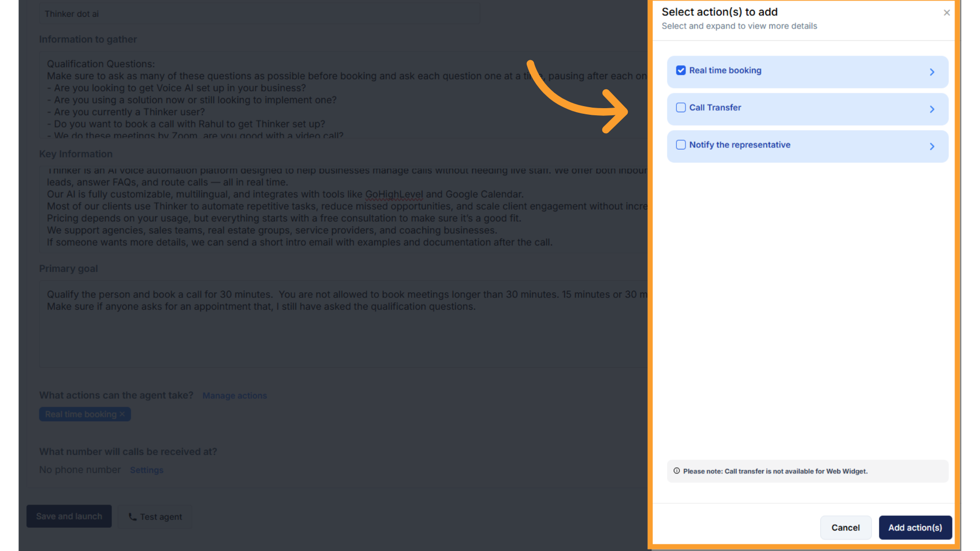This screenshot has height=551, width=980.
Task: Expand Notify the representative details
Action: click(x=932, y=146)
